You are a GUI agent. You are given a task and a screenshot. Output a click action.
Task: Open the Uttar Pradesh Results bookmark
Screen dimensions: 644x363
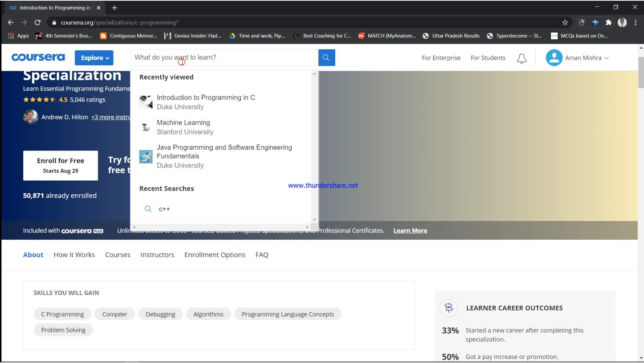click(451, 36)
